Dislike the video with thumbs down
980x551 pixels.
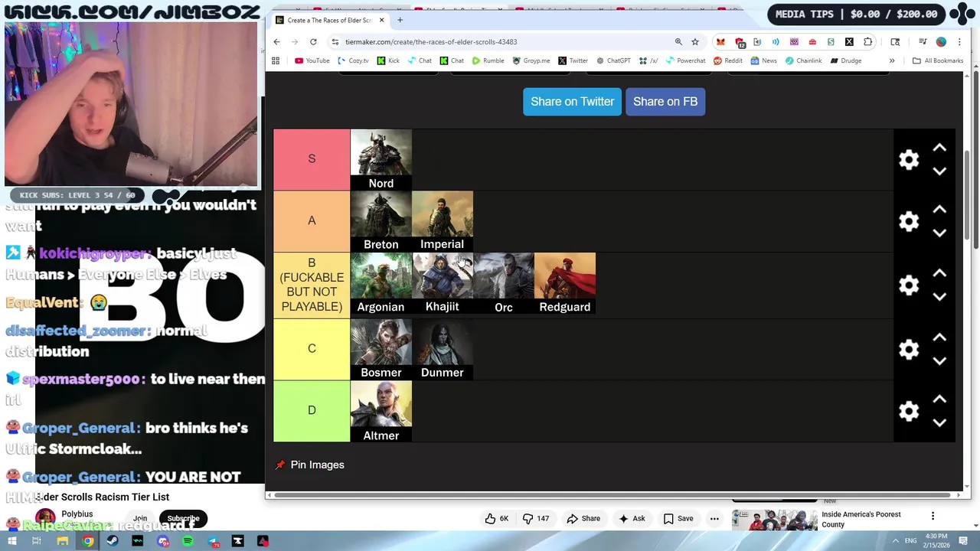click(535, 519)
